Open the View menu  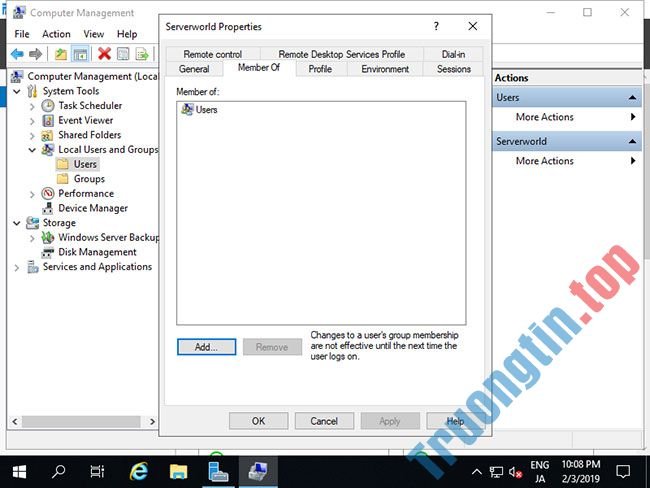point(93,34)
